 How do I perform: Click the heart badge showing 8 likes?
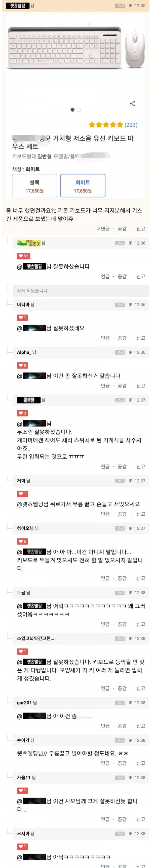pyautogui.click(x=22, y=365)
